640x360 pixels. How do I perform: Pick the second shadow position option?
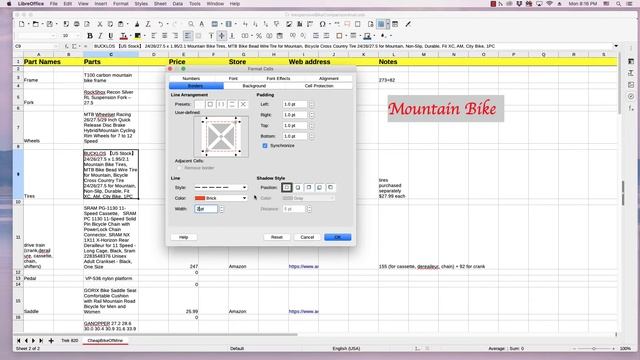(x=298, y=187)
